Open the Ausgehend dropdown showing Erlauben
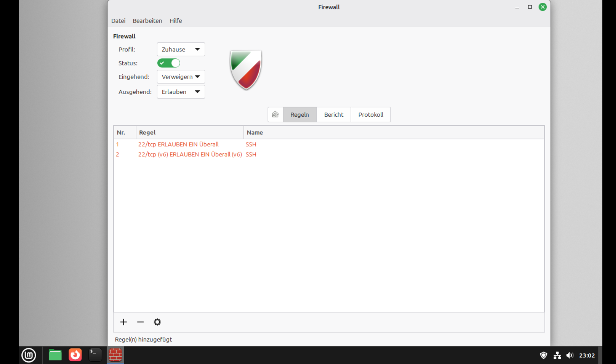 [181, 92]
